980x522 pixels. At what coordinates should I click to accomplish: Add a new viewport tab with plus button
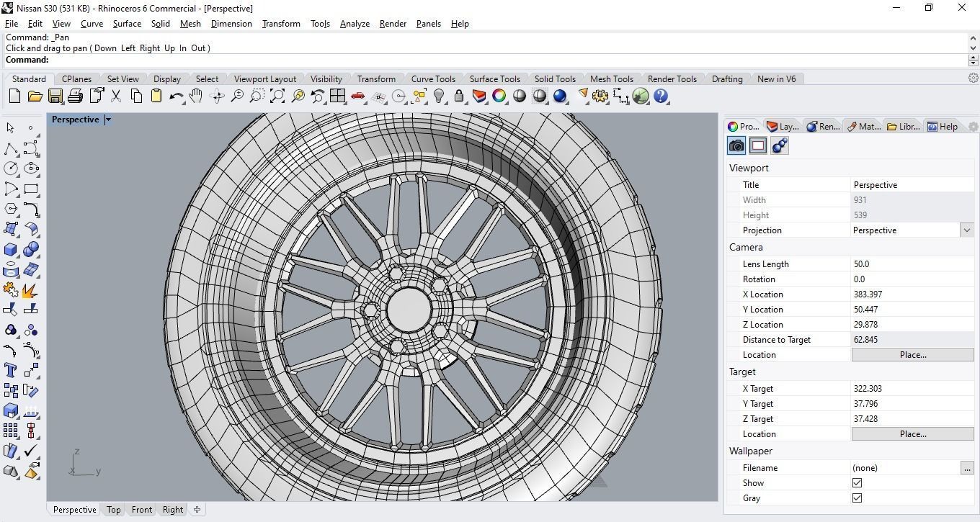(197, 510)
